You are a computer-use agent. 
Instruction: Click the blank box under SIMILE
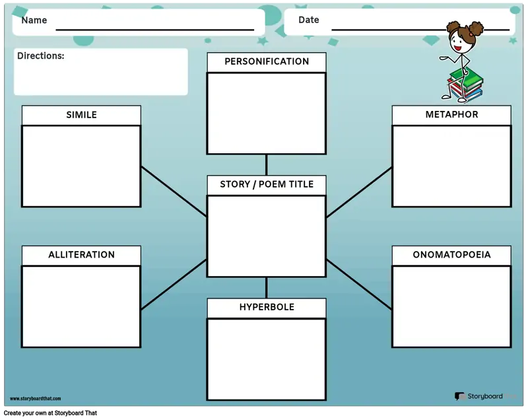[x=81, y=166]
